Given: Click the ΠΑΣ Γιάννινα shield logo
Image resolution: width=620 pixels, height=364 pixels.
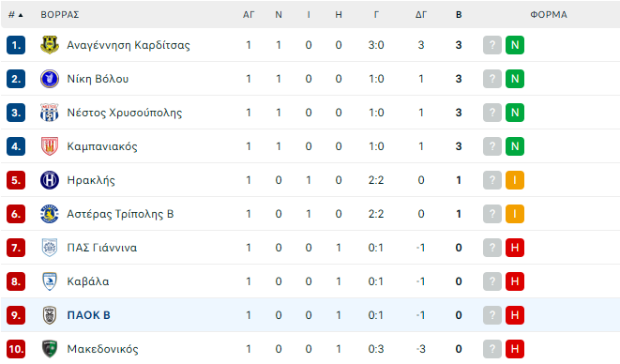Looking at the screenshot, I should coord(50,248).
